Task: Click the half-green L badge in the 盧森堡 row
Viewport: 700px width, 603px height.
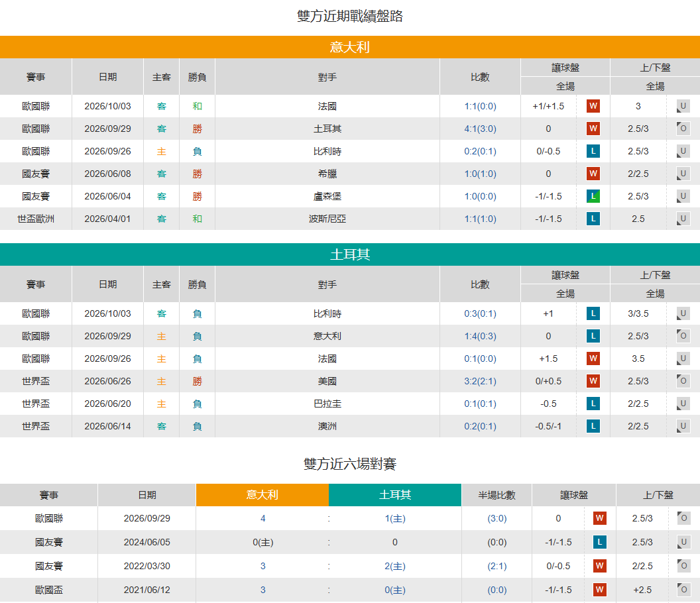Action: coord(593,196)
